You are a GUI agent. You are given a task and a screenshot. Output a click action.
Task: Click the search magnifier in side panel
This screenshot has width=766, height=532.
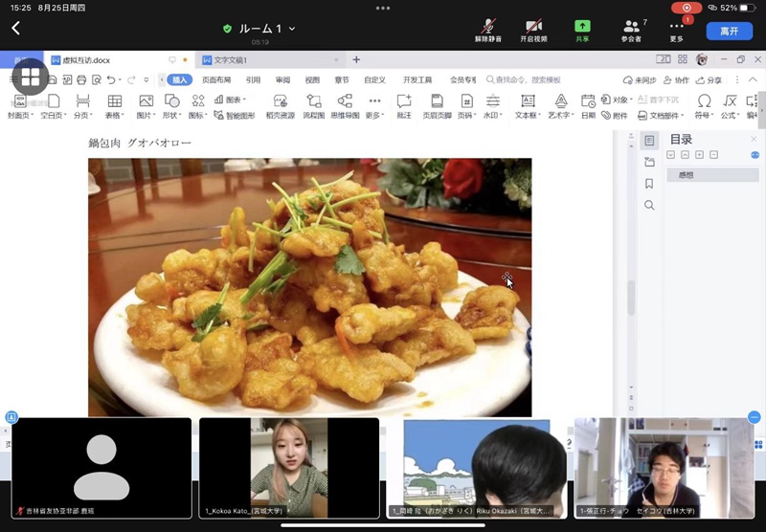[649, 206]
